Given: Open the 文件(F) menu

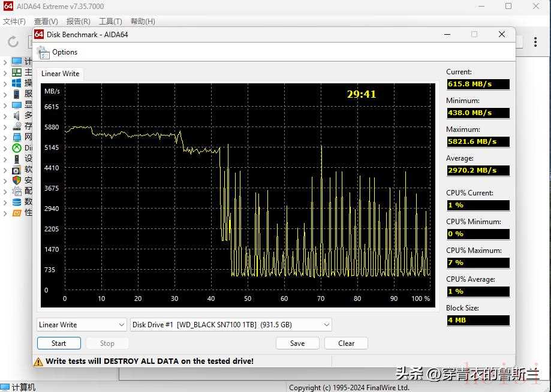Looking at the screenshot, I should (x=14, y=22).
